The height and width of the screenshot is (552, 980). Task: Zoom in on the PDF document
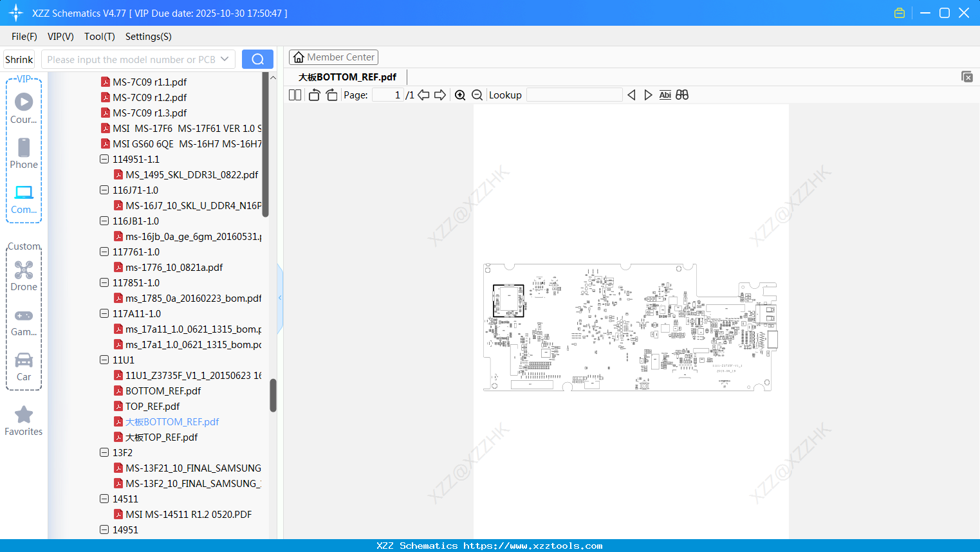pos(460,95)
